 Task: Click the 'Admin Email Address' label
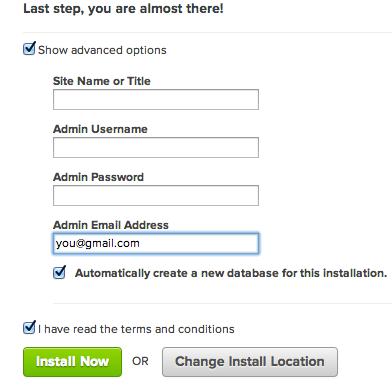point(111,225)
